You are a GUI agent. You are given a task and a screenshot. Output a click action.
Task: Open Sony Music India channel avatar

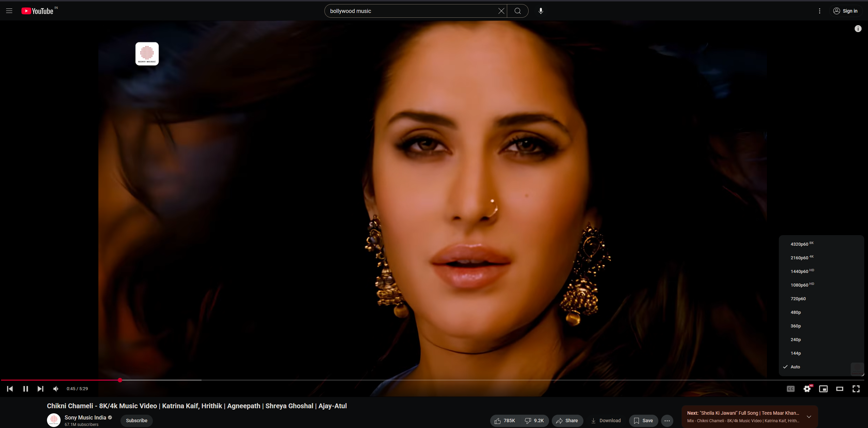tap(53, 420)
